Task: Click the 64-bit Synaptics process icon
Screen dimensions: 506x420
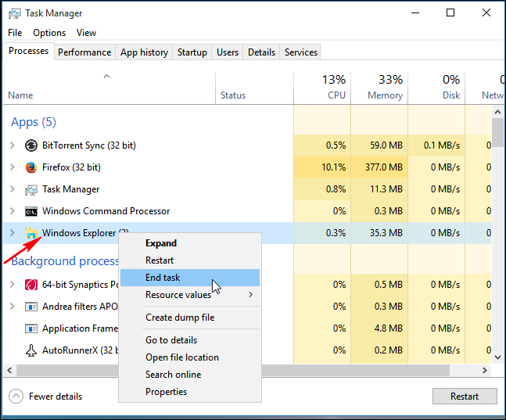Action: 31,285
